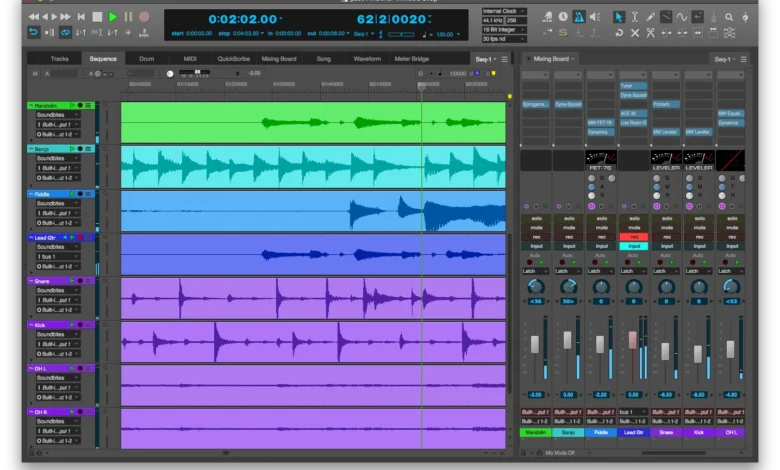Toggle play enable on the Kick track
This screenshot has height=470, width=780.
[x=72, y=325]
